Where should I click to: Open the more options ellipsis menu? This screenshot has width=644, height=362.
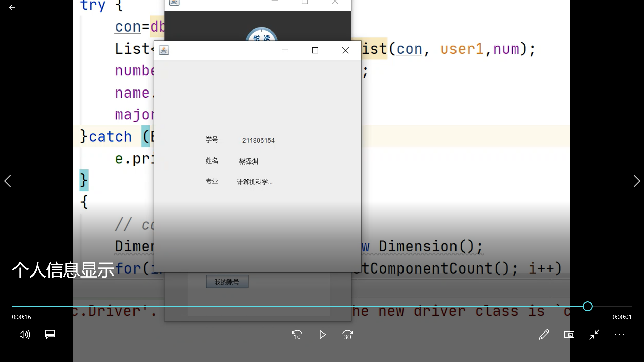(x=620, y=335)
